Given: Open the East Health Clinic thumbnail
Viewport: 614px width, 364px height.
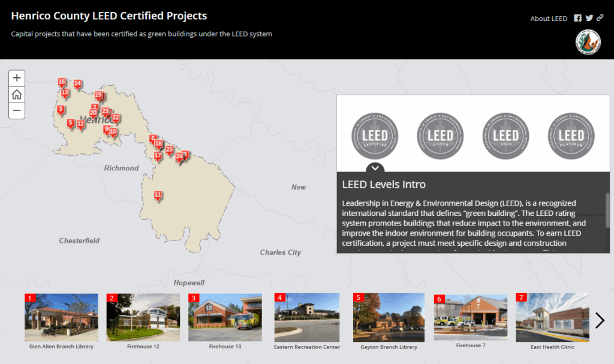Looking at the screenshot, I should (552, 318).
